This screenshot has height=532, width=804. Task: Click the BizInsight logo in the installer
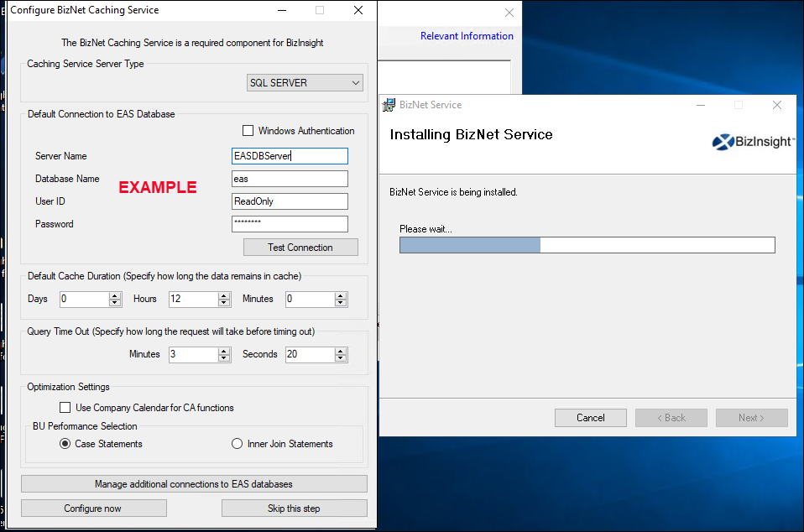click(754, 142)
